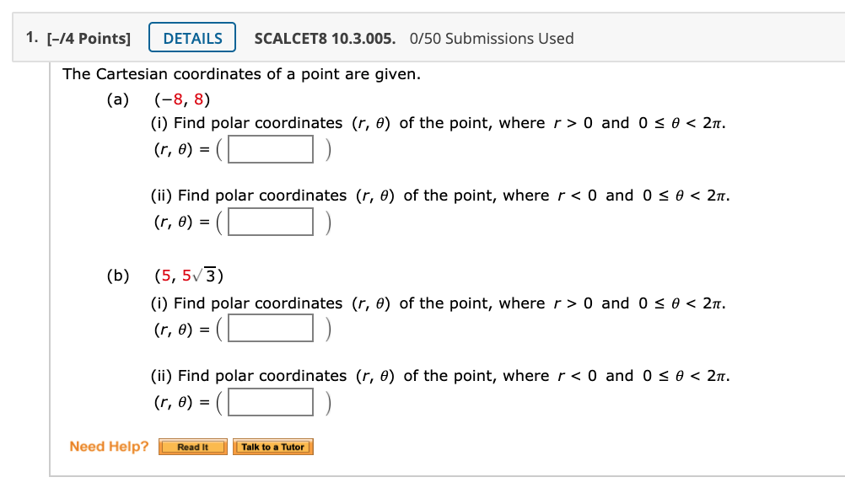This screenshot has height=504, width=845.
Task: Click the (r, θ) expression under part (a)(i)
Action: (175, 148)
